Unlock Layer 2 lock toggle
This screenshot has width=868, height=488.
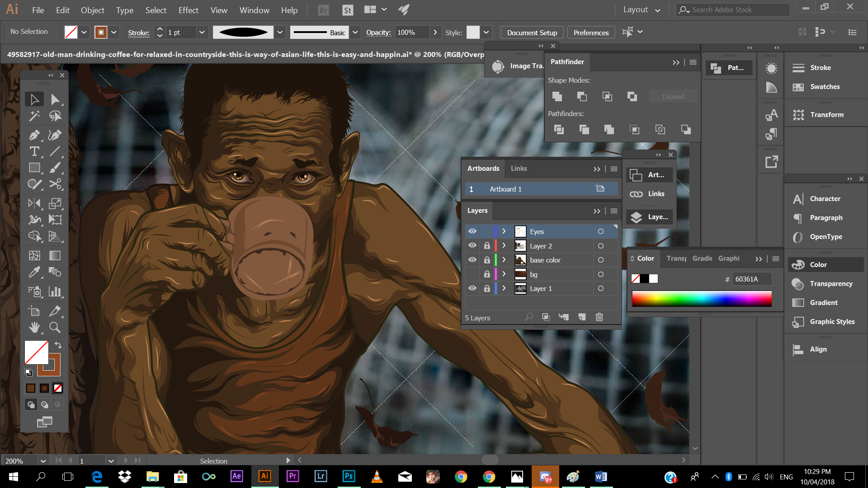pyautogui.click(x=487, y=246)
